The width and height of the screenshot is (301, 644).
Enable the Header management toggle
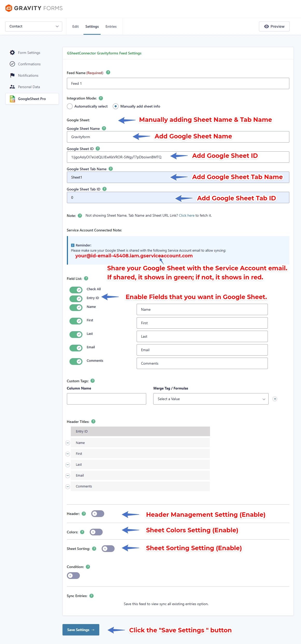pos(98,514)
